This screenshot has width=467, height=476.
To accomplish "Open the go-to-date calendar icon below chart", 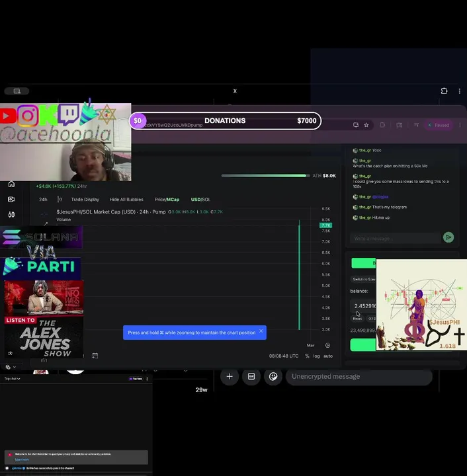I will click(x=95, y=356).
